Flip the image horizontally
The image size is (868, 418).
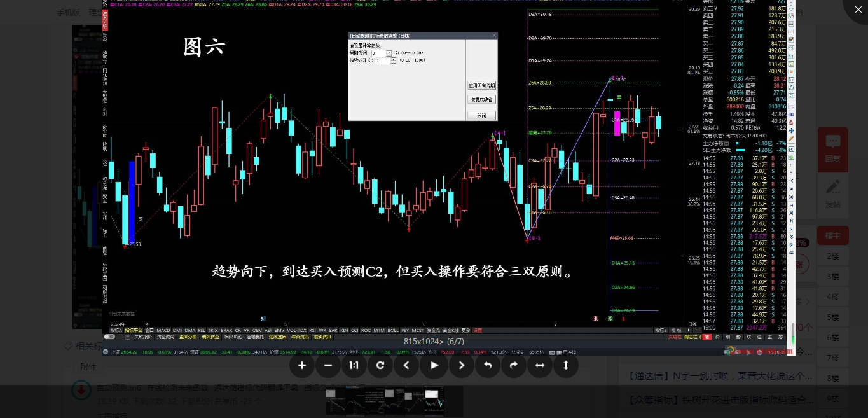pyautogui.click(x=540, y=365)
